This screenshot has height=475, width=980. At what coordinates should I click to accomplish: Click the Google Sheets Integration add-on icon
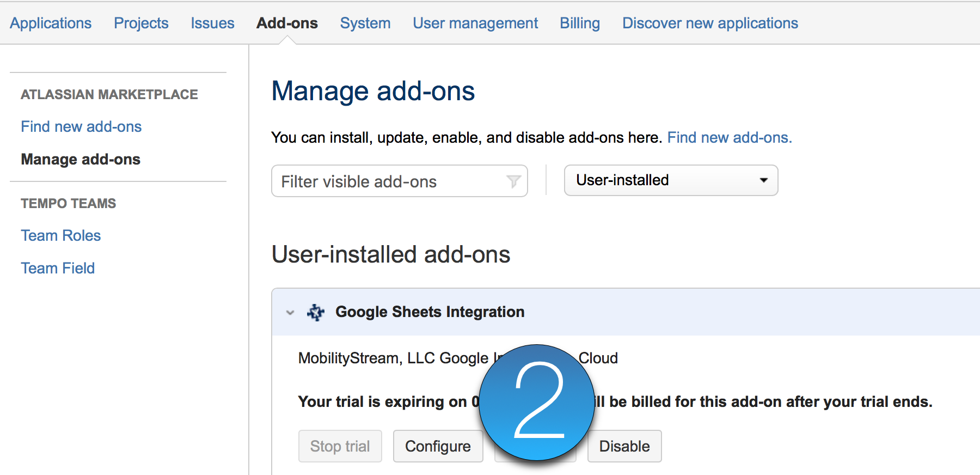point(316,312)
